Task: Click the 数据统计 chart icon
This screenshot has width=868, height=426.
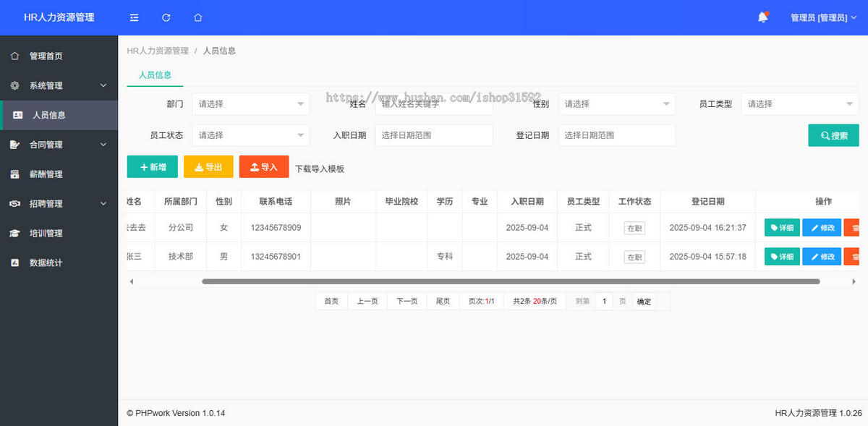Action: tap(14, 263)
